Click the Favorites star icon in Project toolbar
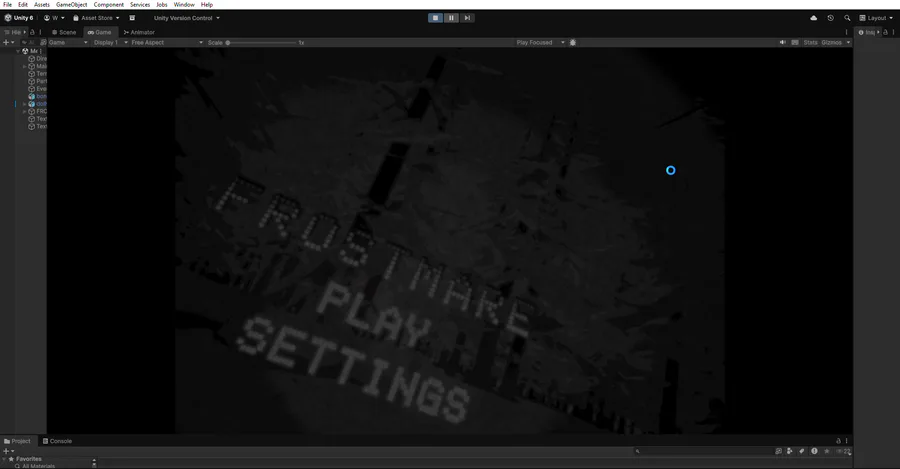 [827, 451]
